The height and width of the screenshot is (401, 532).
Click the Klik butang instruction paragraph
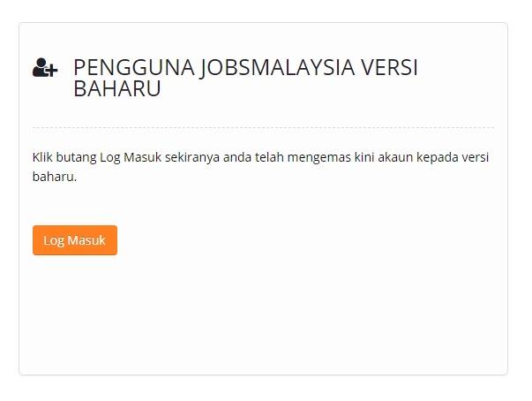(260, 167)
